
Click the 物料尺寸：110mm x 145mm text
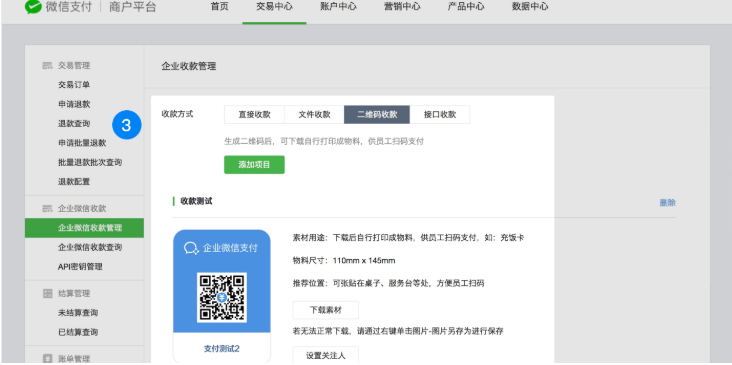344,260
